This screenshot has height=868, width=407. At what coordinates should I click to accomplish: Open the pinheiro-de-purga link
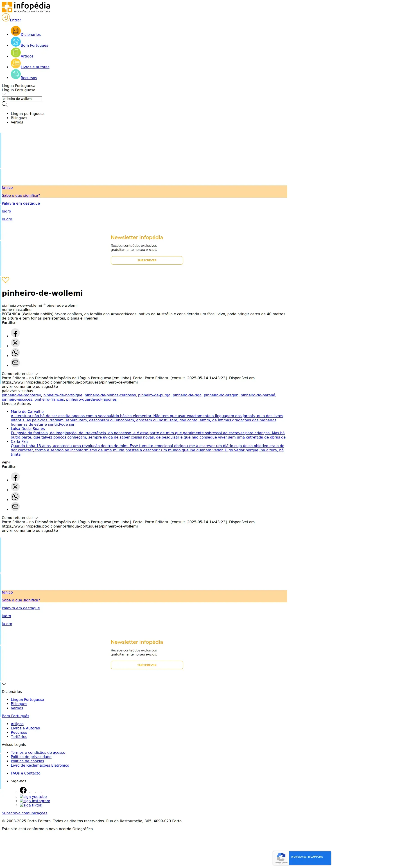154,395
